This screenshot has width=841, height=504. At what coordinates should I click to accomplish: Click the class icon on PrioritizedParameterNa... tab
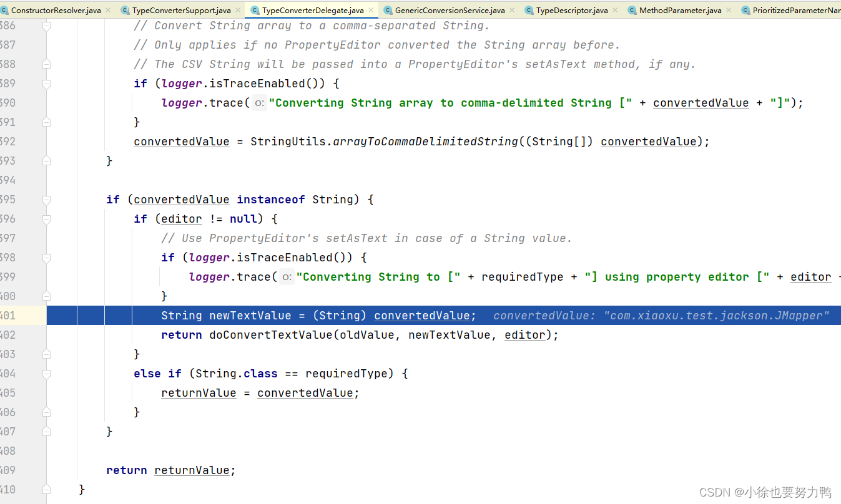(745, 11)
